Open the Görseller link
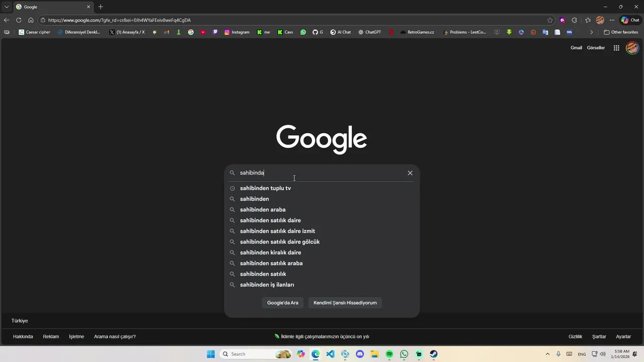The width and height of the screenshot is (644, 362). (596, 48)
